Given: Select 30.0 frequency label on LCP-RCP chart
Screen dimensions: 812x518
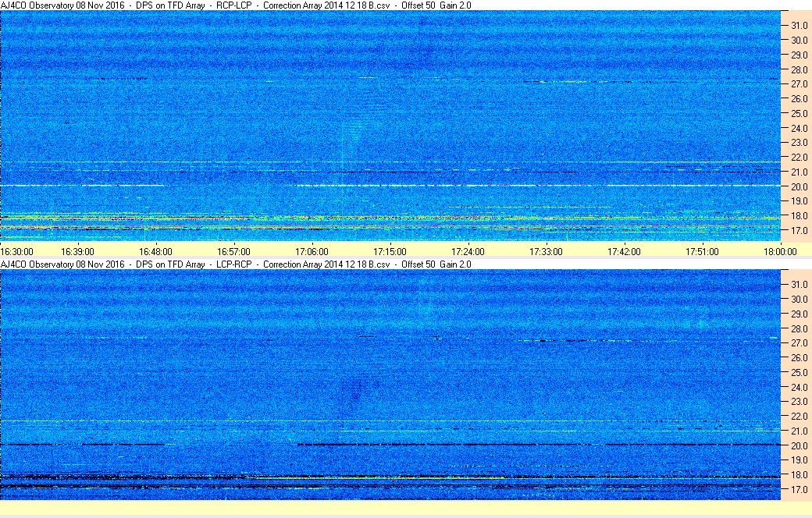Looking at the screenshot, I should [x=799, y=299].
